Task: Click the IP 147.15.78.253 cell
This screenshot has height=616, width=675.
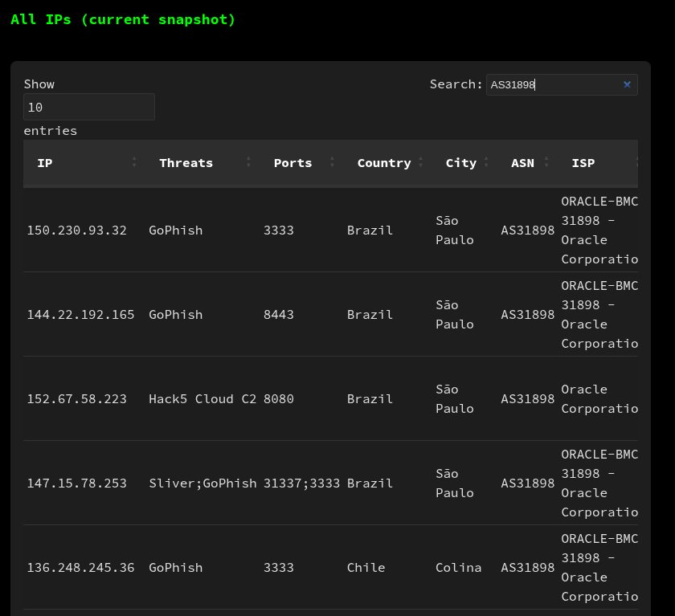Action: [76, 483]
